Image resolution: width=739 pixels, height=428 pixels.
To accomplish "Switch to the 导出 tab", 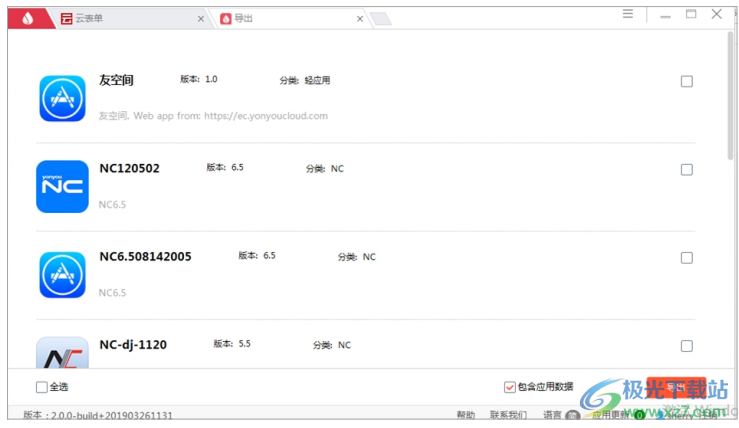I will [290, 18].
